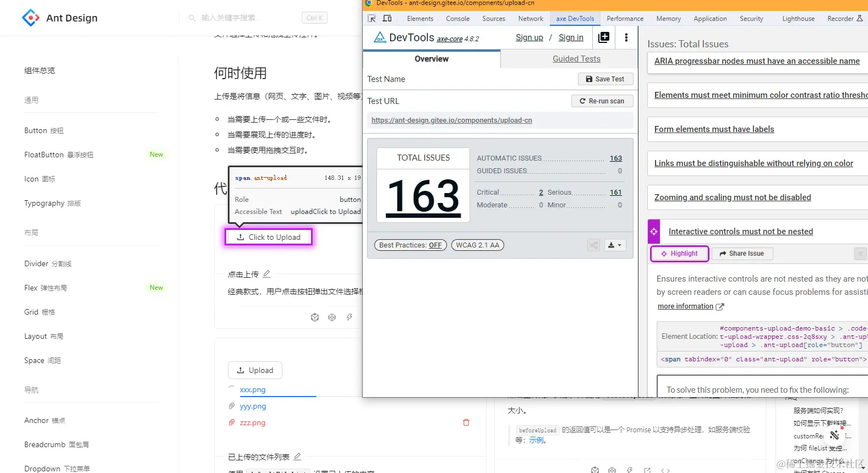Click the open-in-new-window icon in the bottom demo toolbar
Viewport: 868px width, 473px height.
(647, 470)
